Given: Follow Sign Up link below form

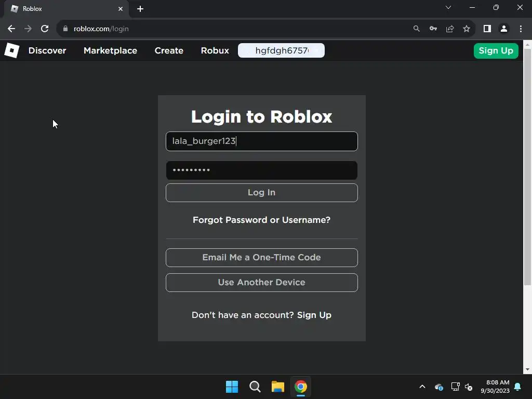Looking at the screenshot, I should [x=314, y=315].
